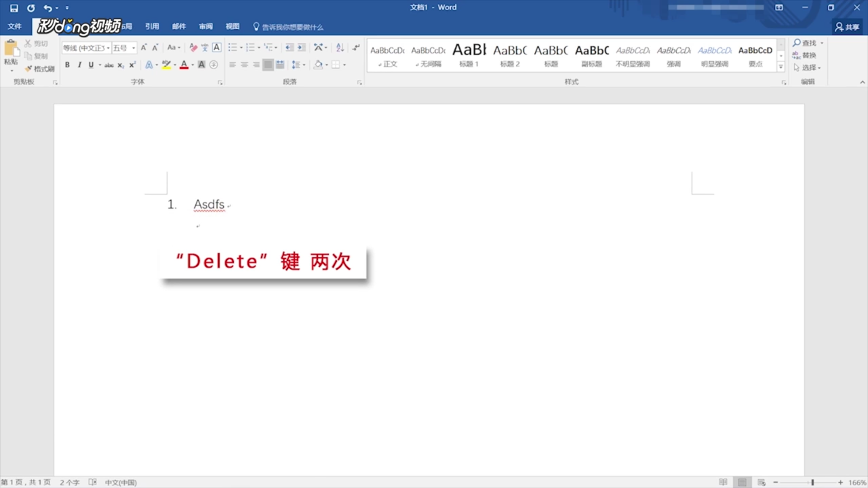Click the Format Painter brush icon
868x488 pixels.
point(29,69)
